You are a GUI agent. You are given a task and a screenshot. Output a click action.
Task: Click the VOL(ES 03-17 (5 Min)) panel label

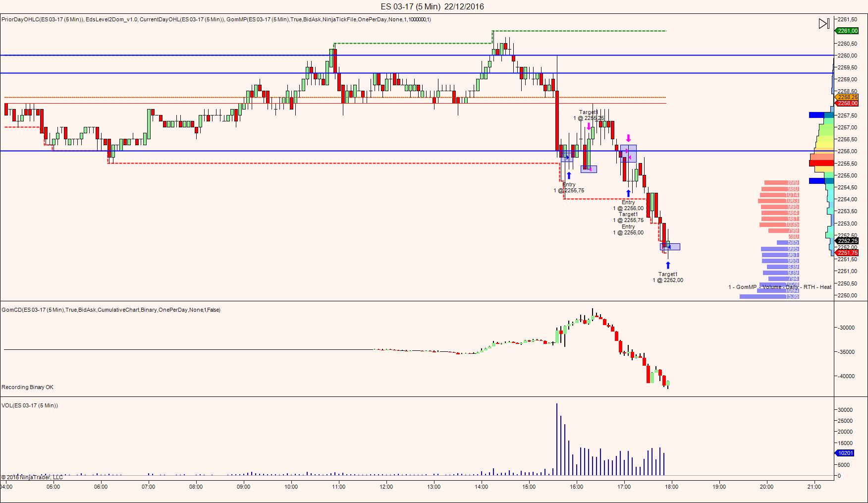[x=30, y=405]
